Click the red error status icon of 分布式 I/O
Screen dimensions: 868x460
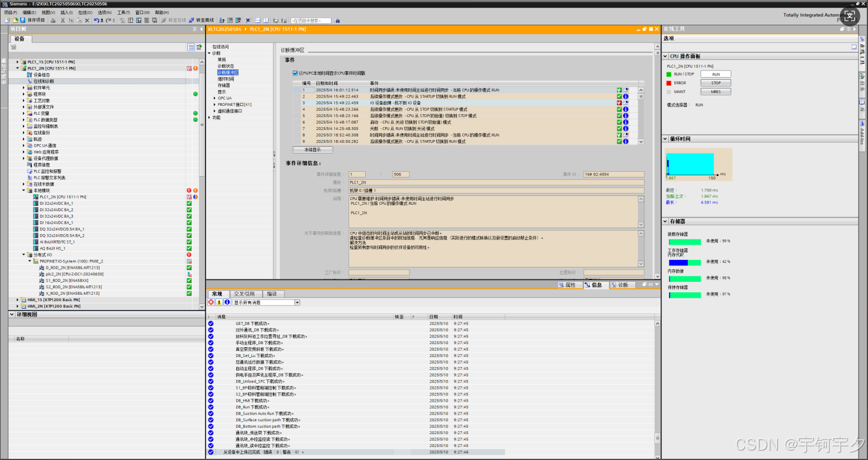click(189, 255)
